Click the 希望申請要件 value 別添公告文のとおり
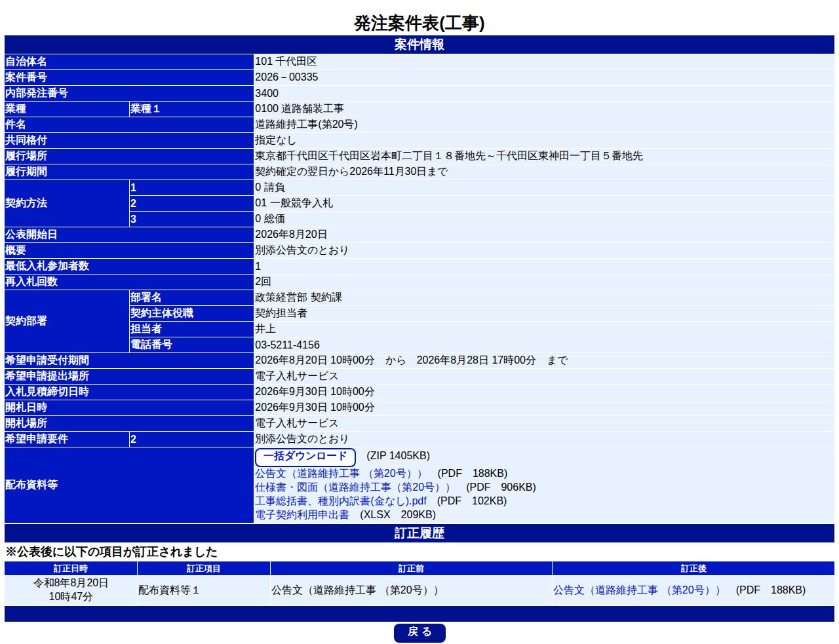Screen dimensions: 839x644 [302, 439]
